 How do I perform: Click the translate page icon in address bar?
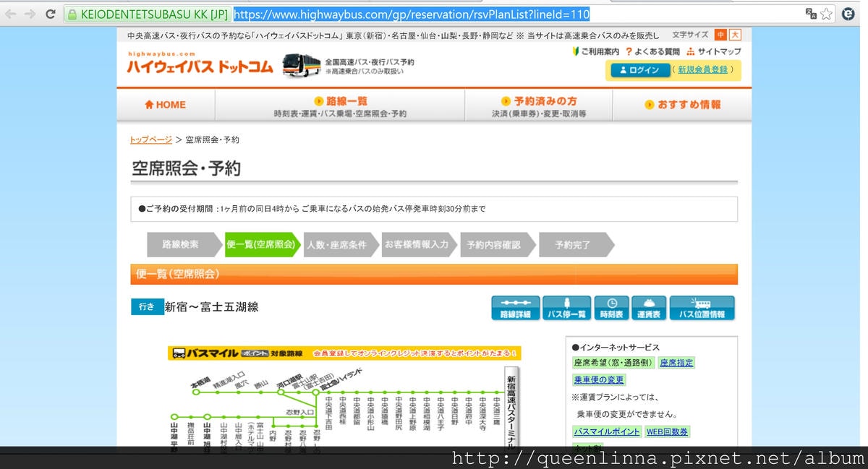[810, 14]
